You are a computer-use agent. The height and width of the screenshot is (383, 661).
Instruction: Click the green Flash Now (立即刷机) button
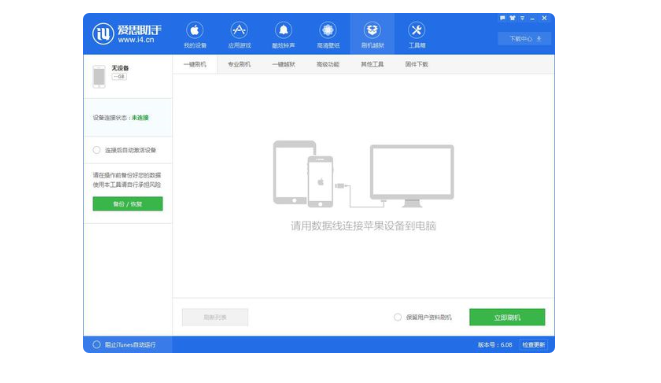tap(507, 317)
